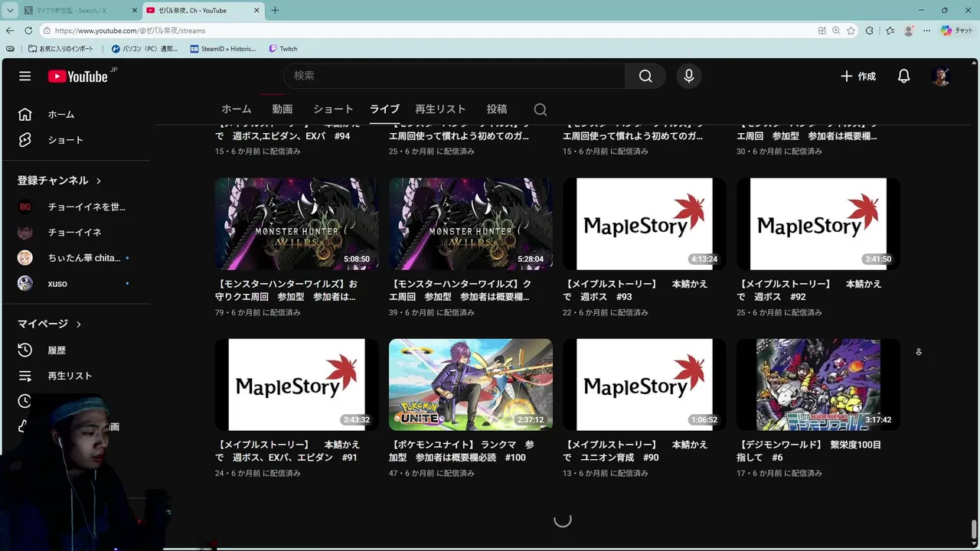Open MapleStory thumbnail with 3:41:50 duration
The width and height of the screenshot is (980, 551).
[x=818, y=224]
